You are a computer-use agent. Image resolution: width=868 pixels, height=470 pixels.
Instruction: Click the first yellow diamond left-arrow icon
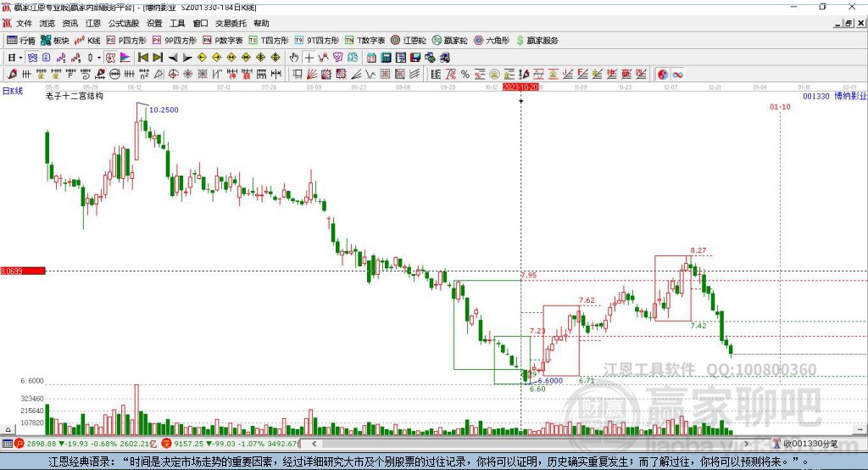(202, 57)
